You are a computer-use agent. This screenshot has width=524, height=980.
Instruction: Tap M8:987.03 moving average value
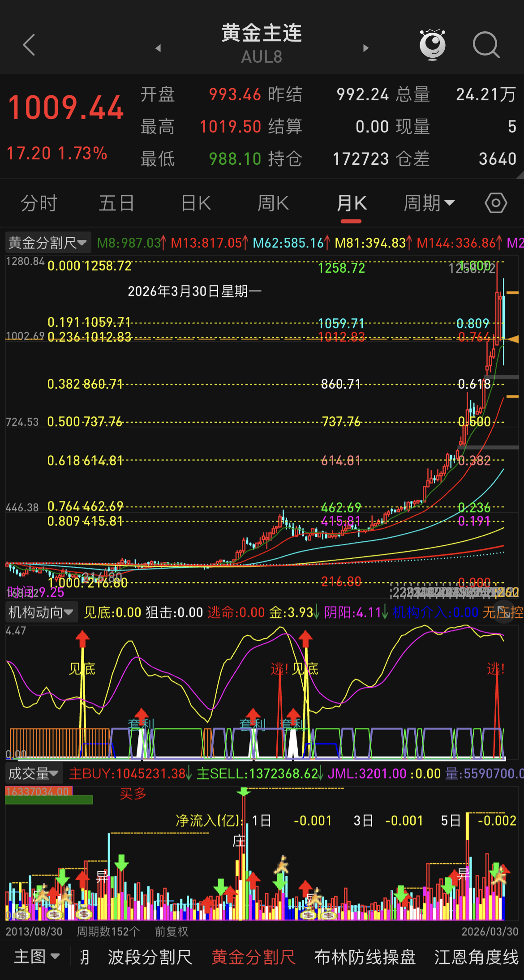pos(132,243)
